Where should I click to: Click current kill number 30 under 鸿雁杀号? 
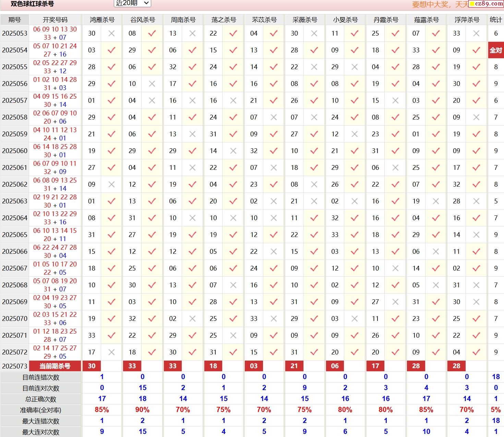click(92, 366)
